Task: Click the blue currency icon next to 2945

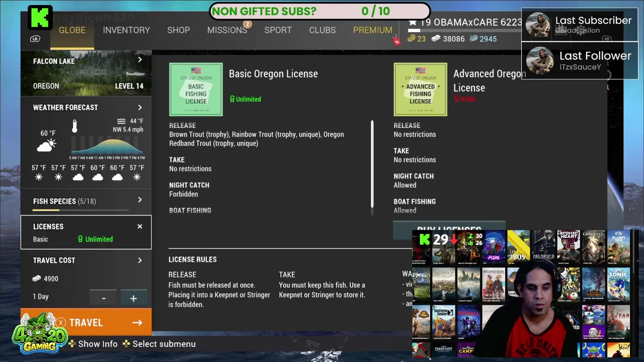Action: pyautogui.click(x=473, y=39)
